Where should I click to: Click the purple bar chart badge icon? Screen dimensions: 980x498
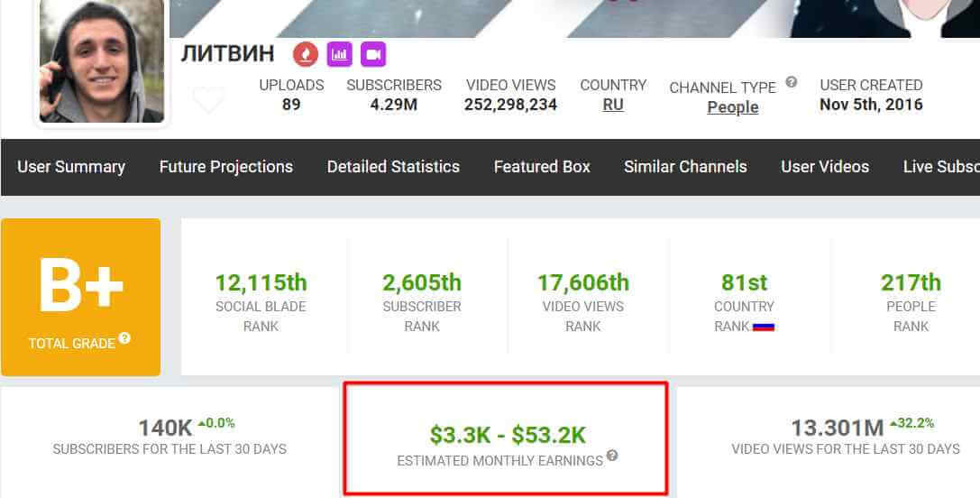tap(339, 54)
